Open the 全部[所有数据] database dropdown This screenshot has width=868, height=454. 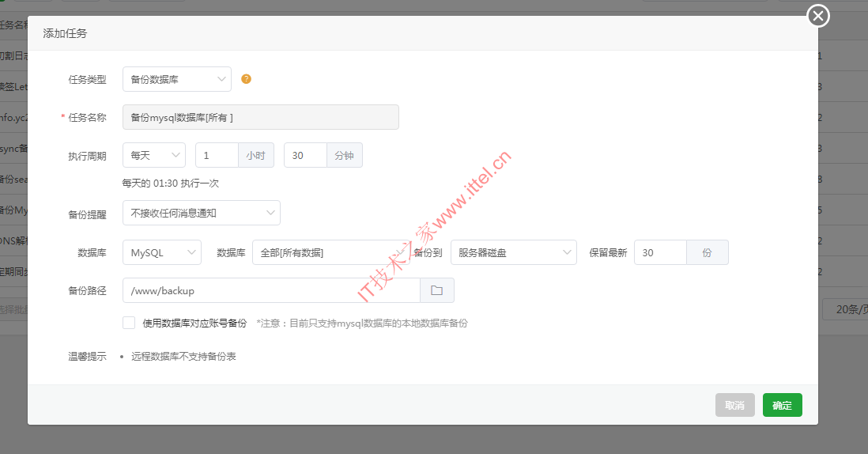pyautogui.click(x=331, y=252)
